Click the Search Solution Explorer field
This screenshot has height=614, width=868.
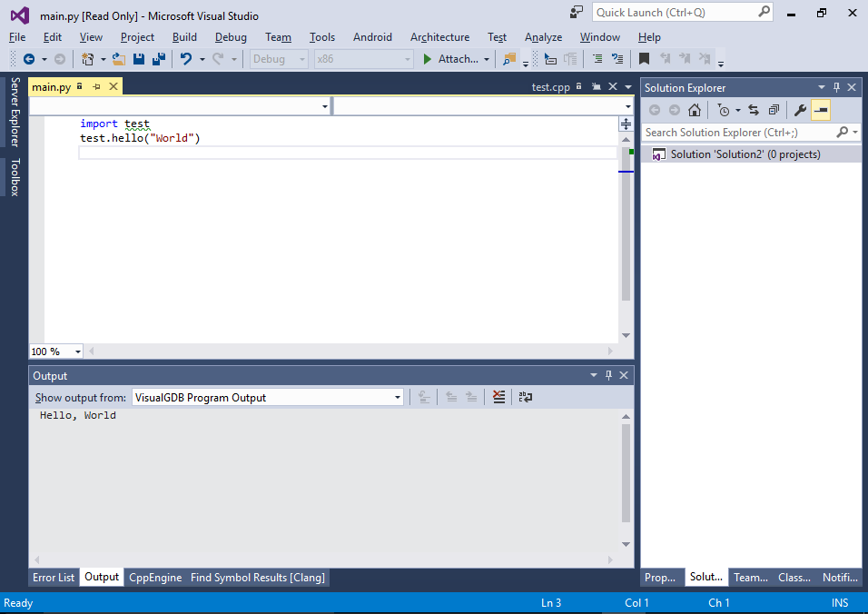pyautogui.click(x=737, y=133)
